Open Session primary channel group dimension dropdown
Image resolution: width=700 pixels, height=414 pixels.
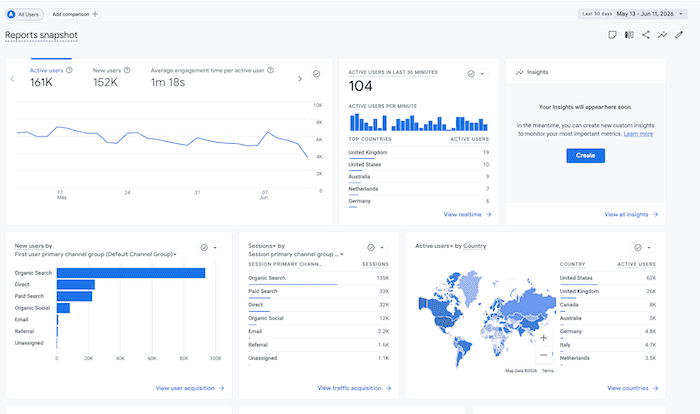[x=296, y=254]
